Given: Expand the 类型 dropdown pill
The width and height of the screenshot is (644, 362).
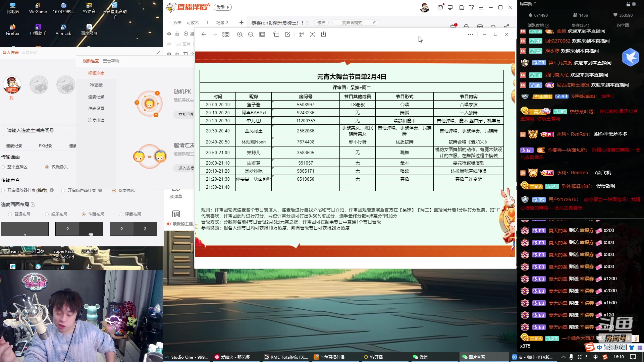Looking at the screenshot, I should (x=223, y=7).
